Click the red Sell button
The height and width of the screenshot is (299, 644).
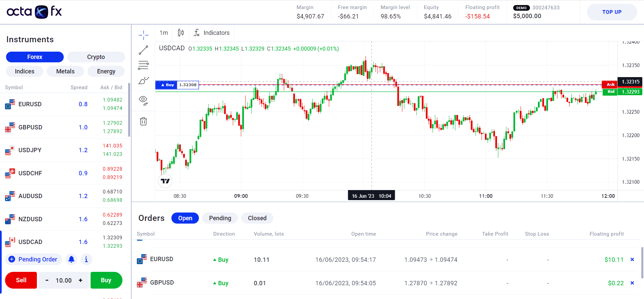[x=21, y=280]
